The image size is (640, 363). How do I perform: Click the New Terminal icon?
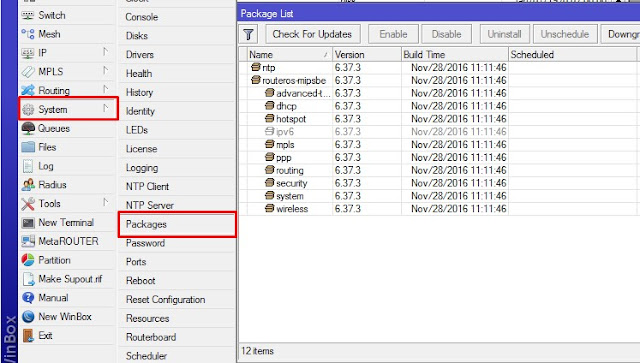click(x=28, y=223)
